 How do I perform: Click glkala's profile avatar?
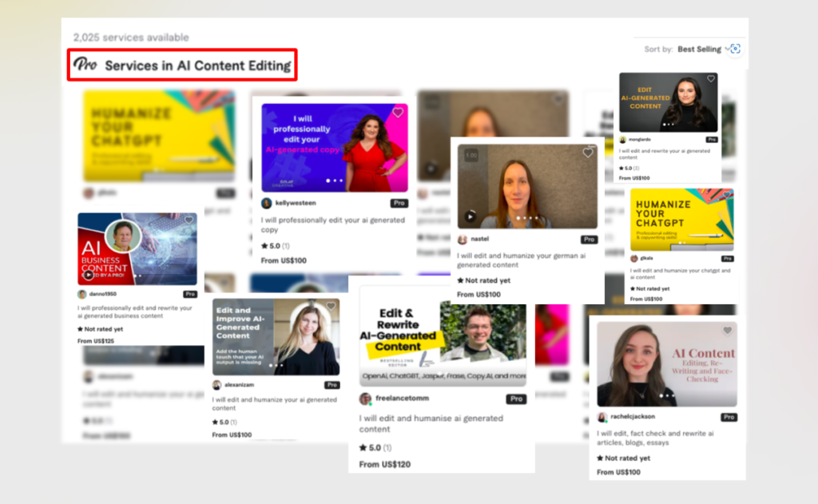(634, 259)
